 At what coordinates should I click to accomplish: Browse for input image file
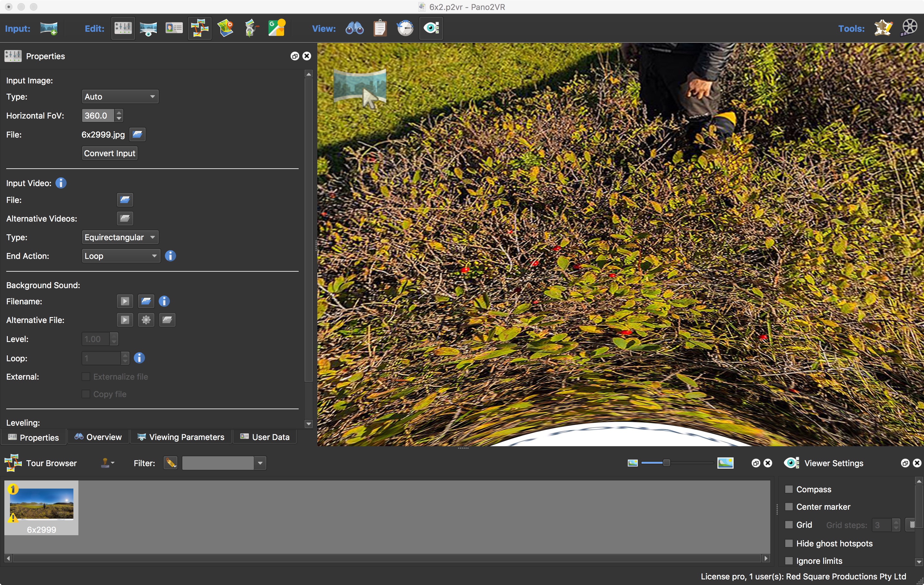[x=138, y=134]
